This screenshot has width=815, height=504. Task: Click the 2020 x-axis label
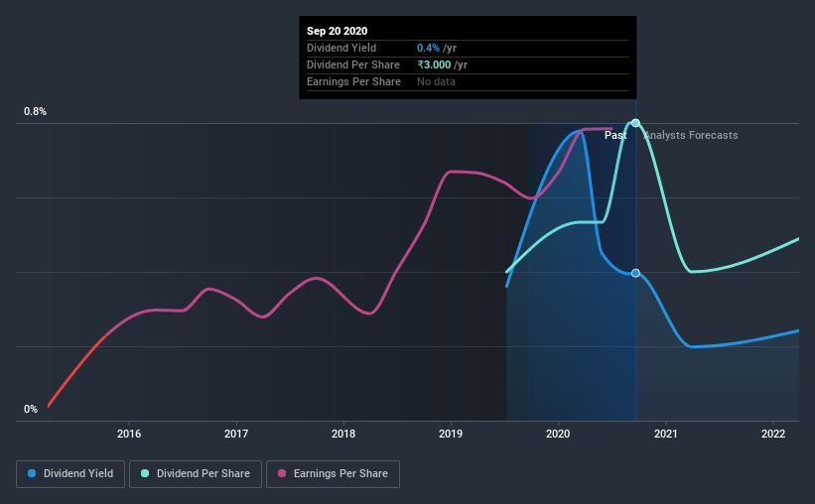(558, 434)
